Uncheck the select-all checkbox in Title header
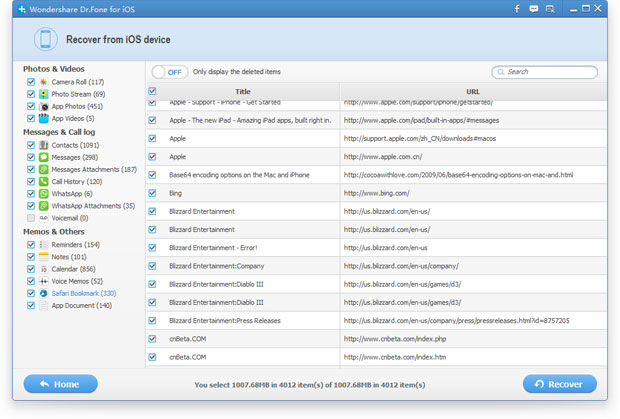Viewport: 620px width, 419px height. (152, 91)
